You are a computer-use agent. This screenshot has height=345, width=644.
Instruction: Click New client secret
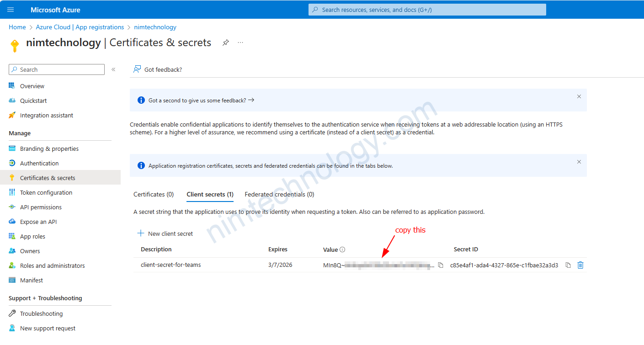[165, 234]
